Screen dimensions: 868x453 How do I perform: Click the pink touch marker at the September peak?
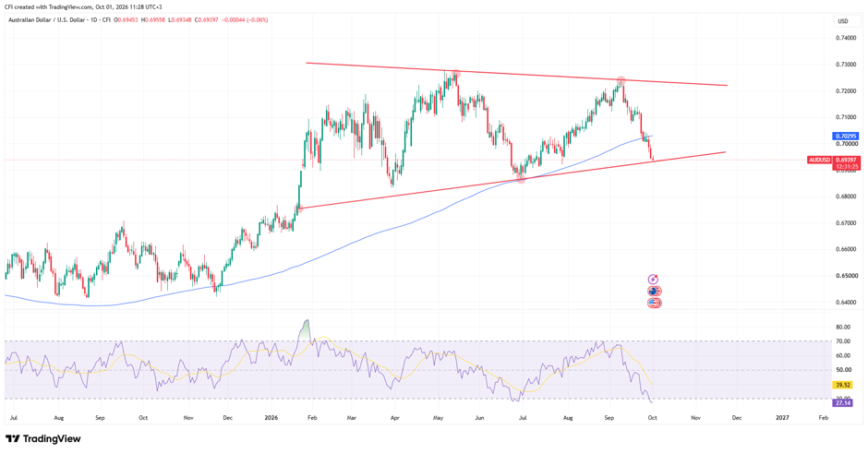tap(621, 81)
